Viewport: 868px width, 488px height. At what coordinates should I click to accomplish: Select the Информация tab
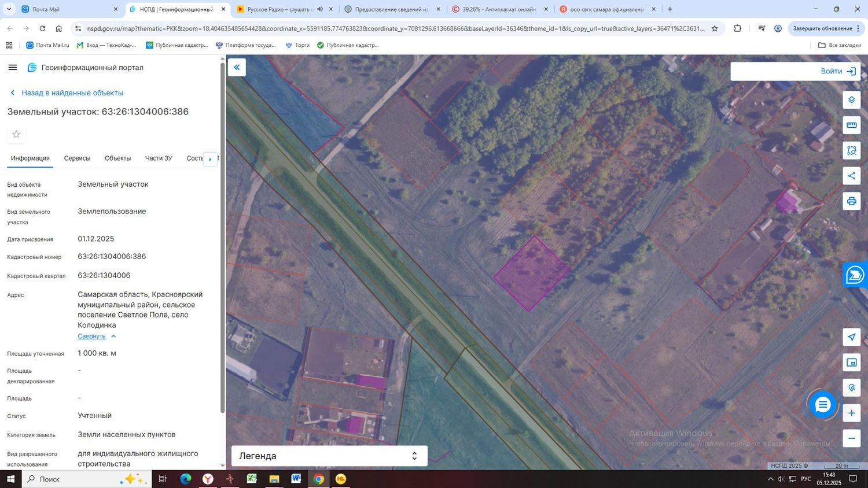30,158
